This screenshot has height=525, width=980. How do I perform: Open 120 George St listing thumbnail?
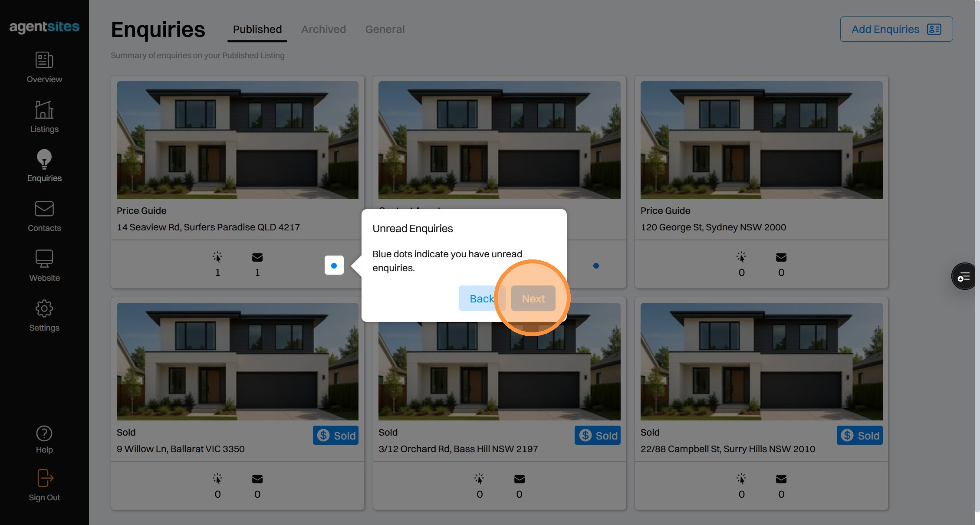pos(761,140)
